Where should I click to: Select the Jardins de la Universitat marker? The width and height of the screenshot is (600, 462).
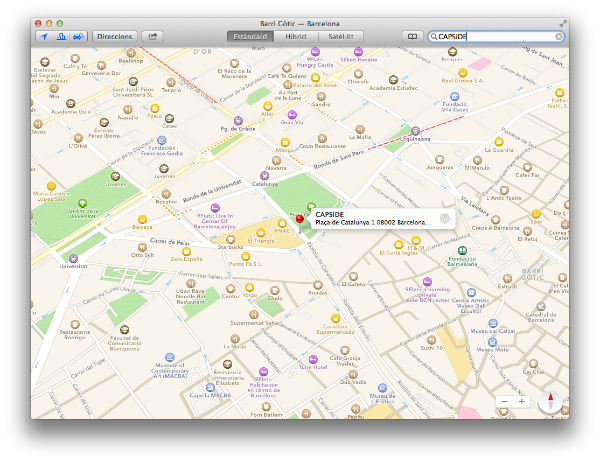(82, 203)
